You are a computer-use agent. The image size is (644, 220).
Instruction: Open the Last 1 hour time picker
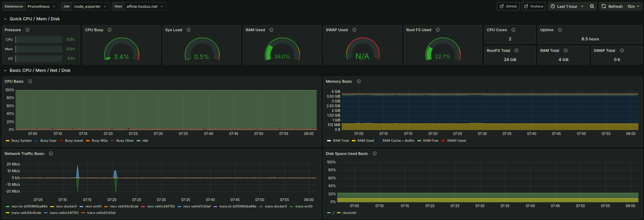click(x=567, y=6)
